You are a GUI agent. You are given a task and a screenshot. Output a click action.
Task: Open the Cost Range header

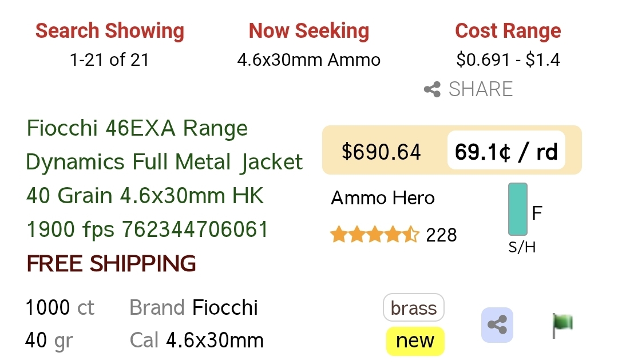[x=508, y=30]
